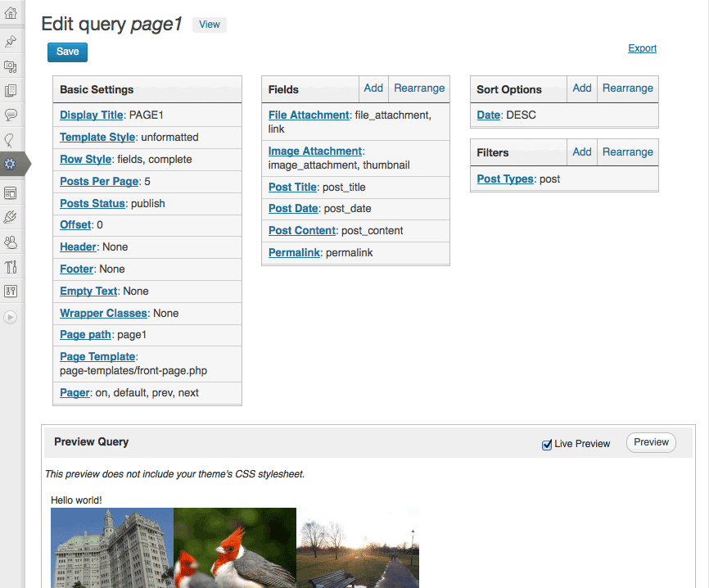This screenshot has height=588, width=709.
Task: Select the highlighted gear icon in sidebar
Action: 10,163
